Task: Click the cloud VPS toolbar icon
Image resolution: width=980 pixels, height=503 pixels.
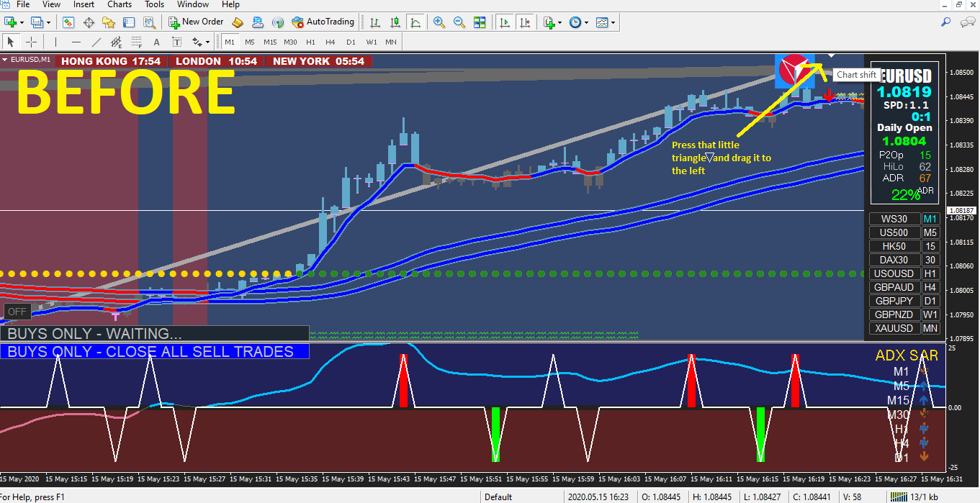Action: [258, 22]
